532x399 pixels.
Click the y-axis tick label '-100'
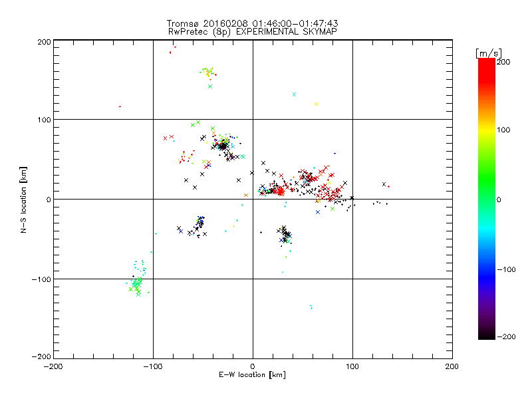point(41,279)
